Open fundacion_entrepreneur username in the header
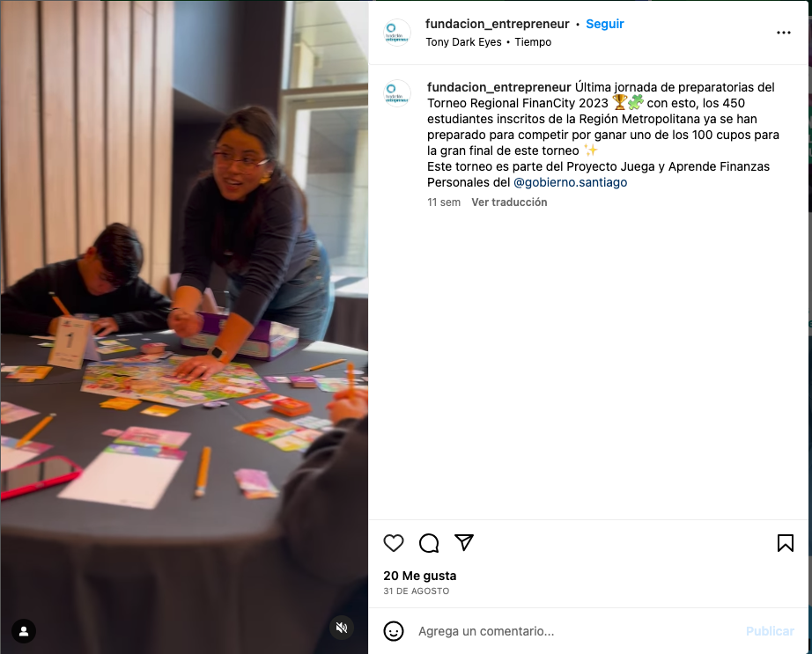This screenshot has height=654, width=812. [x=497, y=24]
